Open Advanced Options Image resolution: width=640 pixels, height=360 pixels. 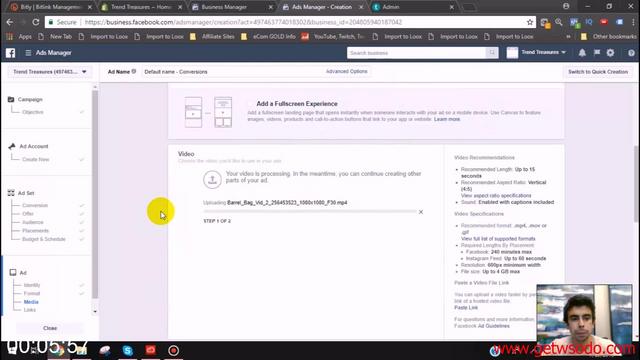347,71
